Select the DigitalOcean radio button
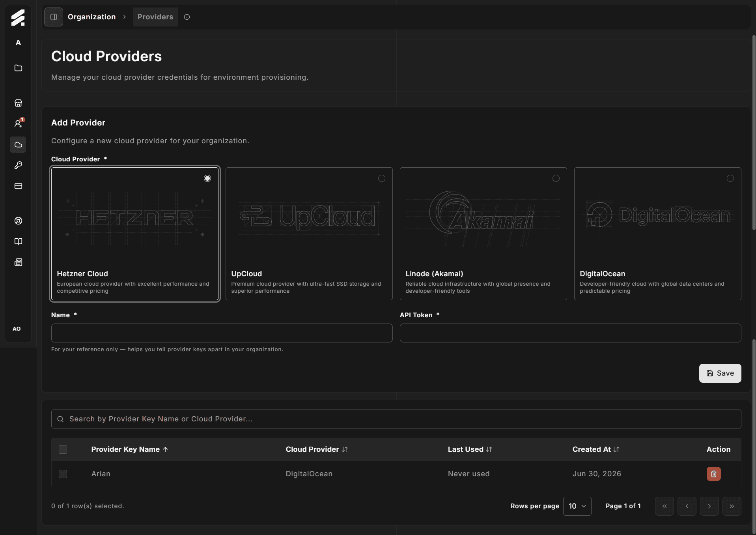 coord(730,178)
